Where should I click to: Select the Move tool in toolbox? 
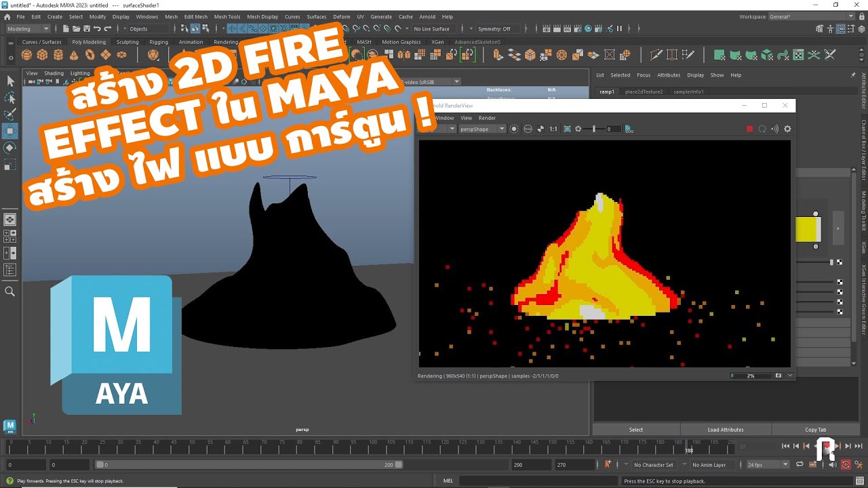click(x=10, y=131)
